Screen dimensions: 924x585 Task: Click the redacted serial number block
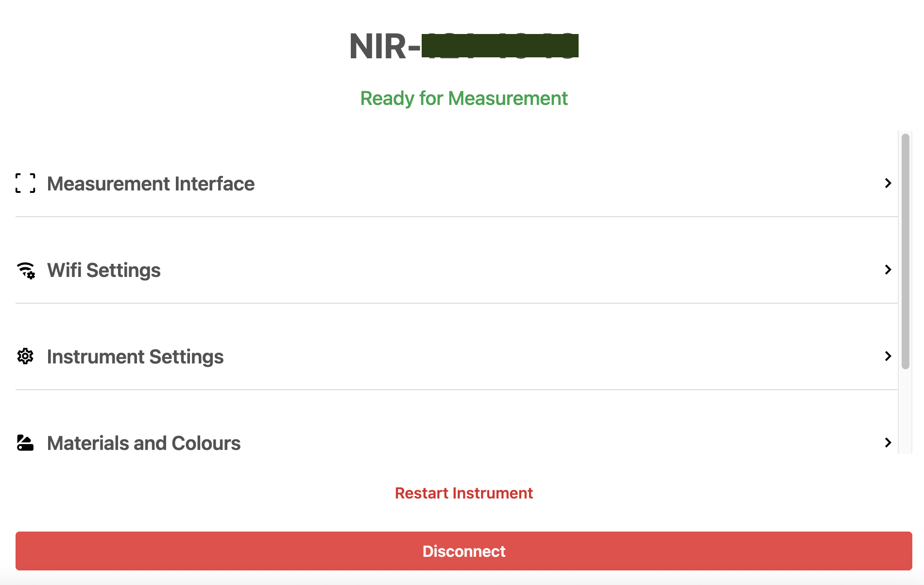500,46
